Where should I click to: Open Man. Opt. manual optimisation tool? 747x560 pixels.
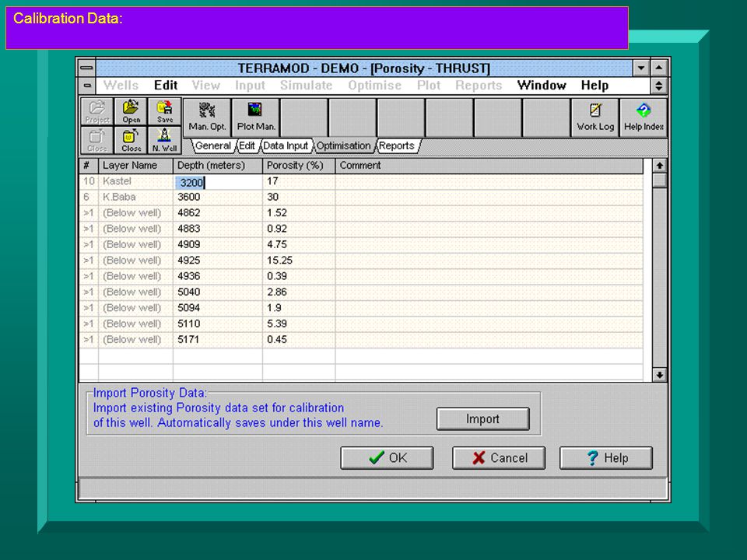click(207, 117)
